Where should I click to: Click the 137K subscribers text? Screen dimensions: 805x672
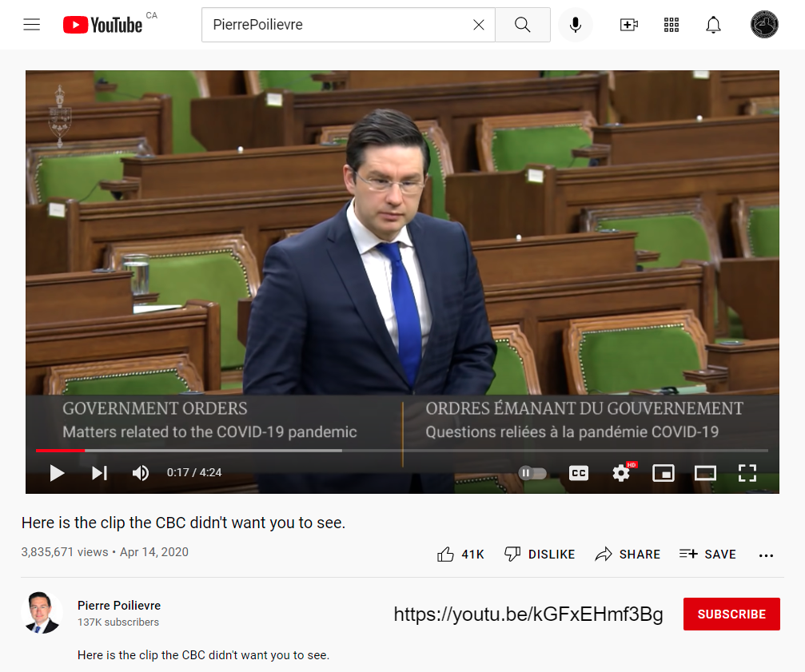118,622
